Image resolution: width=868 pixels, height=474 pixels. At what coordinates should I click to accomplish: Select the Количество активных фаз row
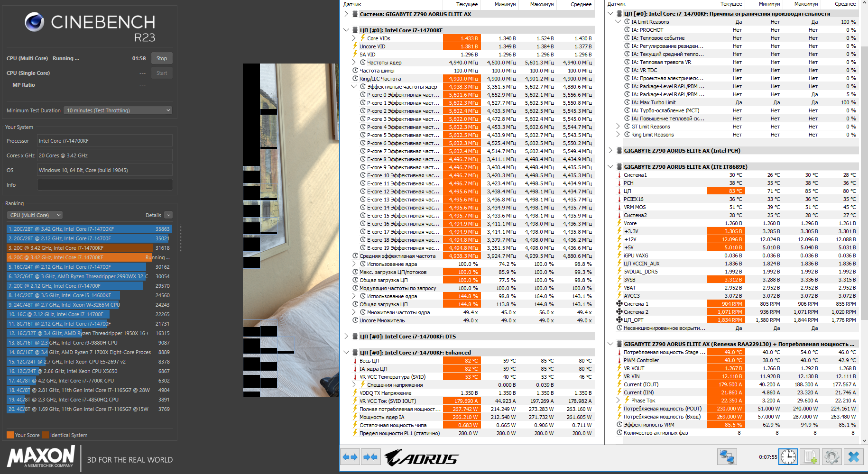[x=738, y=433]
